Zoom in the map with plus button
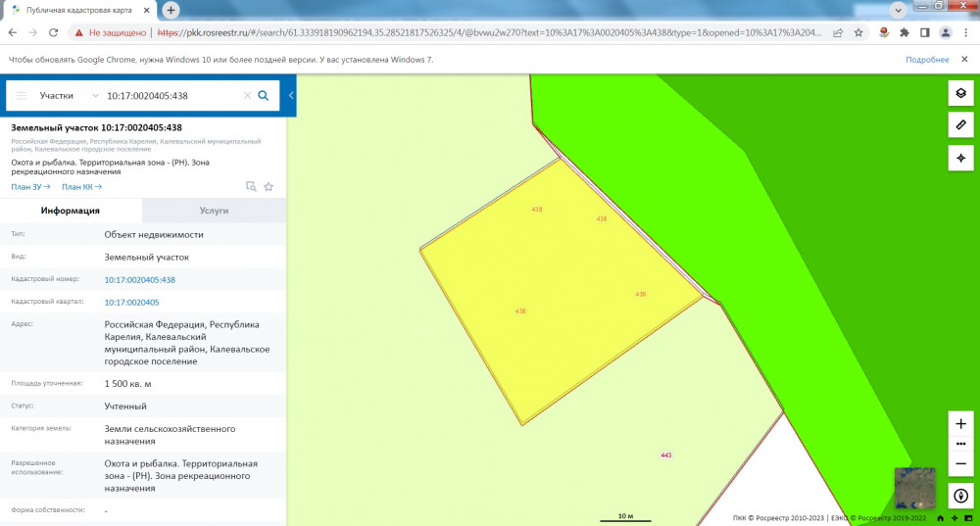Viewport: 980px width, 526px height. pyautogui.click(x=960, y=423)
